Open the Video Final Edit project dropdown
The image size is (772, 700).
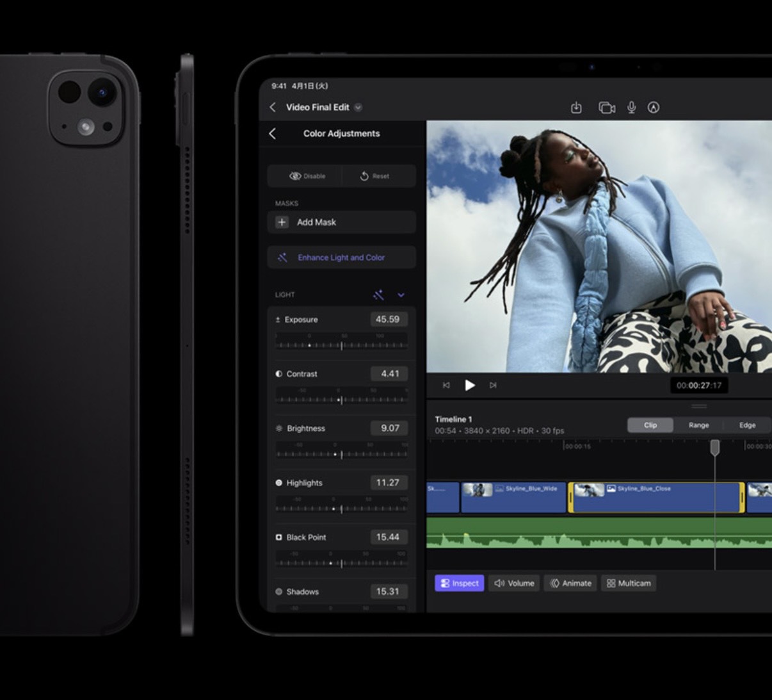point(358,108)
